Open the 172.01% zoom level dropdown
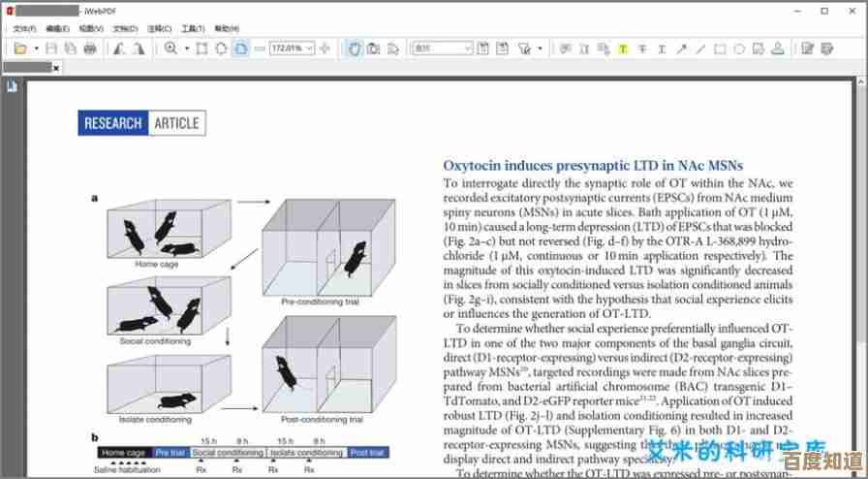The image size is (868, 479). pyautogui.click(x=309, y=48)
